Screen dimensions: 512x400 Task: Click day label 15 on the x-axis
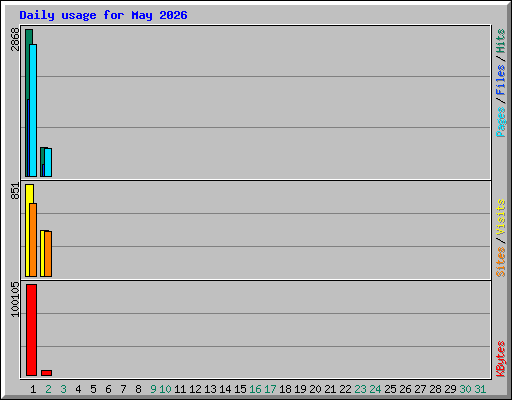point(240,389)
